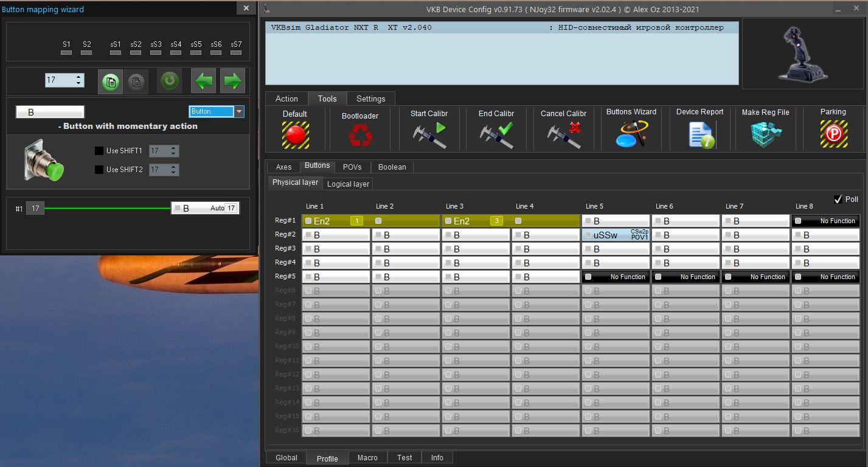Toggle the Poll checkbox
Viewport: 868px width, 467px height.
tap(838, 199)
